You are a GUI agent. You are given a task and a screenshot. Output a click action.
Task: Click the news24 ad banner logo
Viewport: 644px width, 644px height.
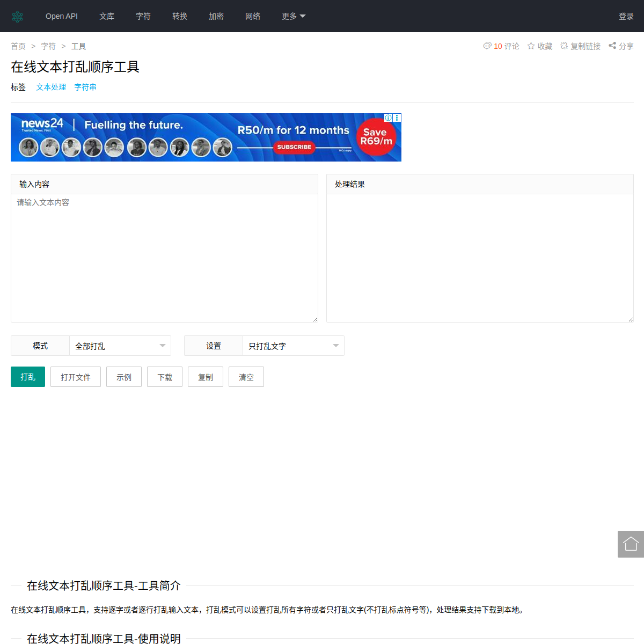point(42,125)
